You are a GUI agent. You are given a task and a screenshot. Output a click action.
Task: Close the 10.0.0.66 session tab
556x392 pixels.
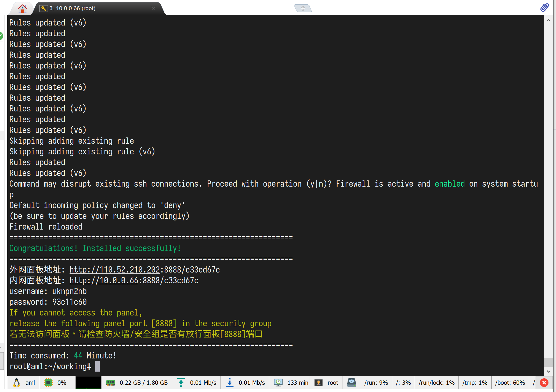(153, 8)
